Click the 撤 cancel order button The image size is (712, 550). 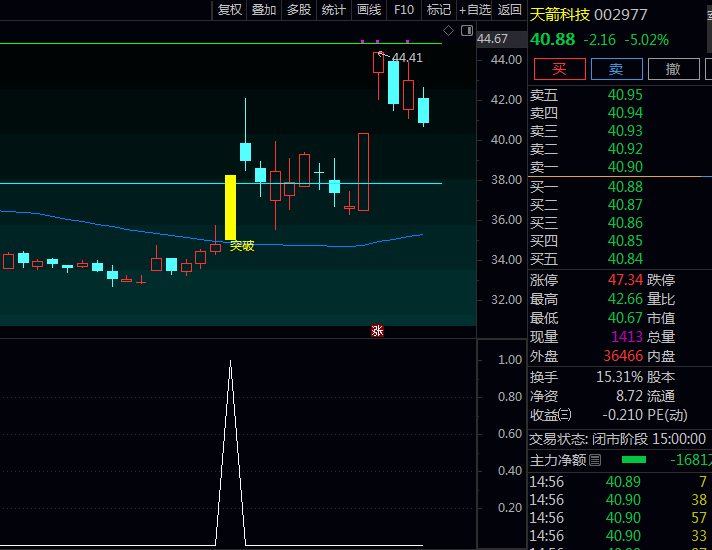click(673, 69)
